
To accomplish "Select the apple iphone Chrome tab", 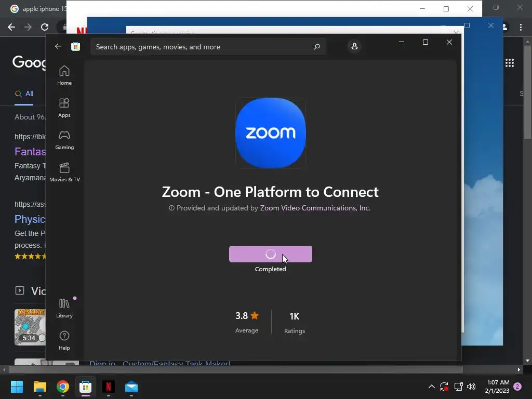I will tap(37, 9).
